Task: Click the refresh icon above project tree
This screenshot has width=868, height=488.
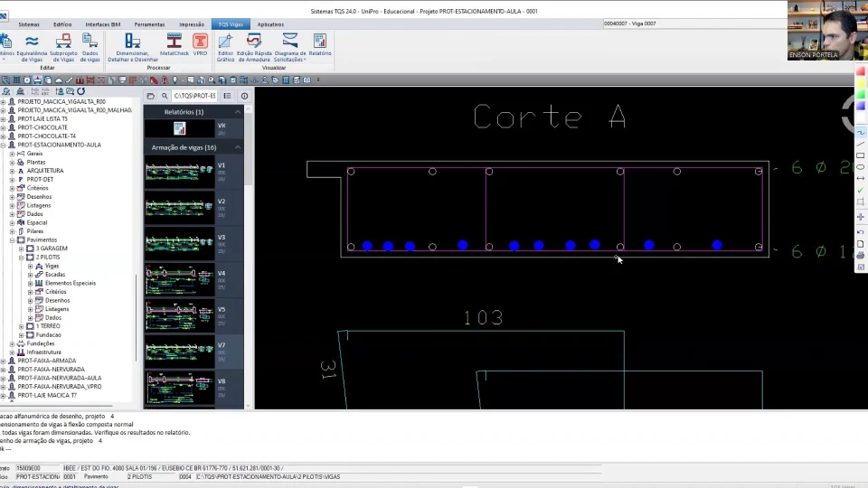Action: (80, 91)
